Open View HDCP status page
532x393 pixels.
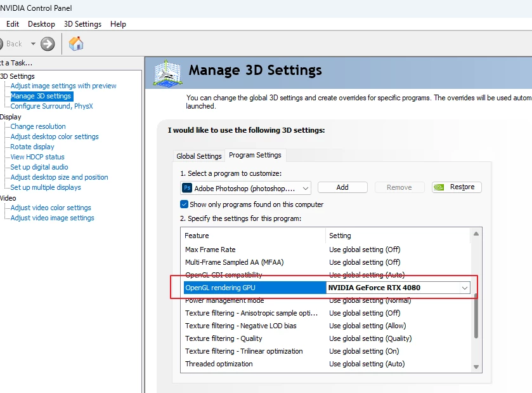click(x=37, y=157)
